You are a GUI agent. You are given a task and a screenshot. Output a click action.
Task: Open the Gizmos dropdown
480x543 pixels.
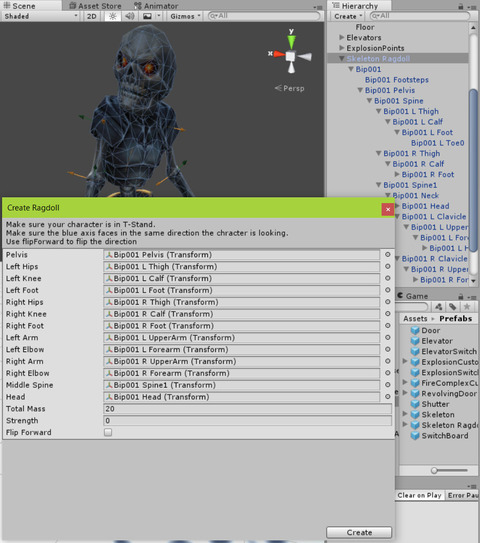pyautogui.click(x=185, y=16)
